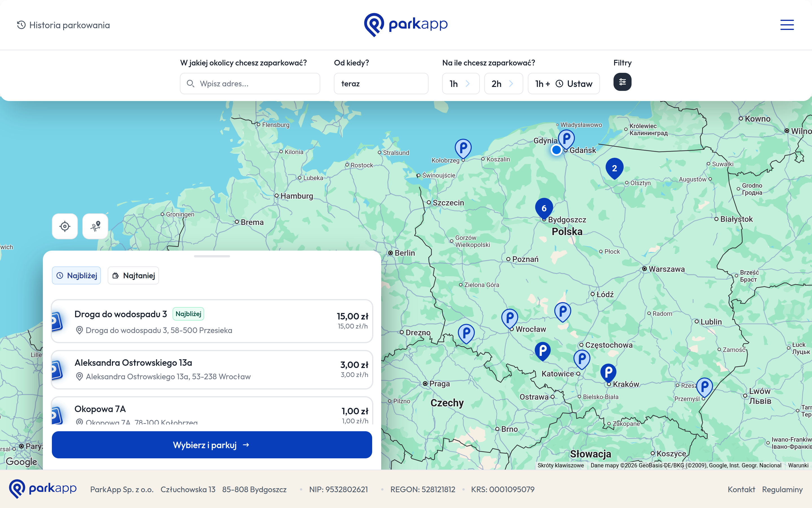Click the map route pin button
Viewport: 812px width, 508px height.
click(x=95, y=226)
